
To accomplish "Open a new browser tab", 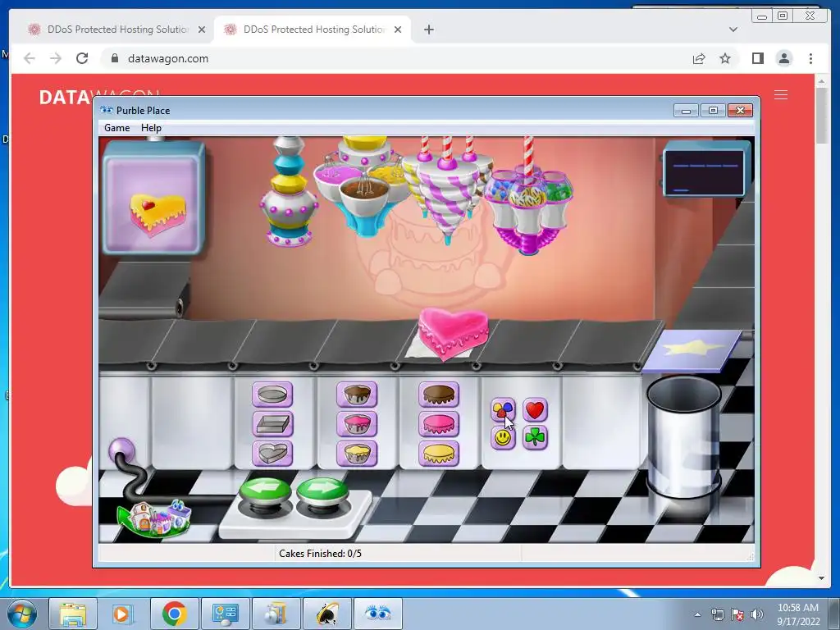I will pos(428,30).
